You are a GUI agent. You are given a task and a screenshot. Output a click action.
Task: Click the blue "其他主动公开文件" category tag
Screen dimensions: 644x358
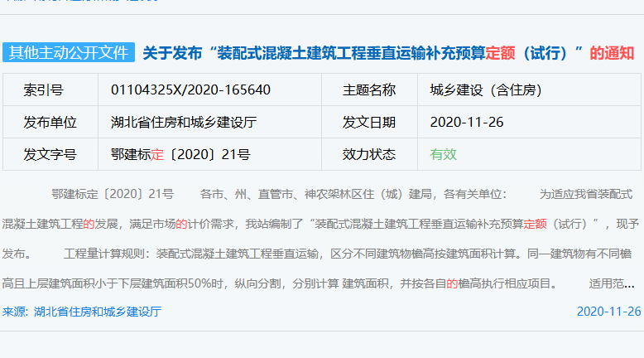click(68, 52)
